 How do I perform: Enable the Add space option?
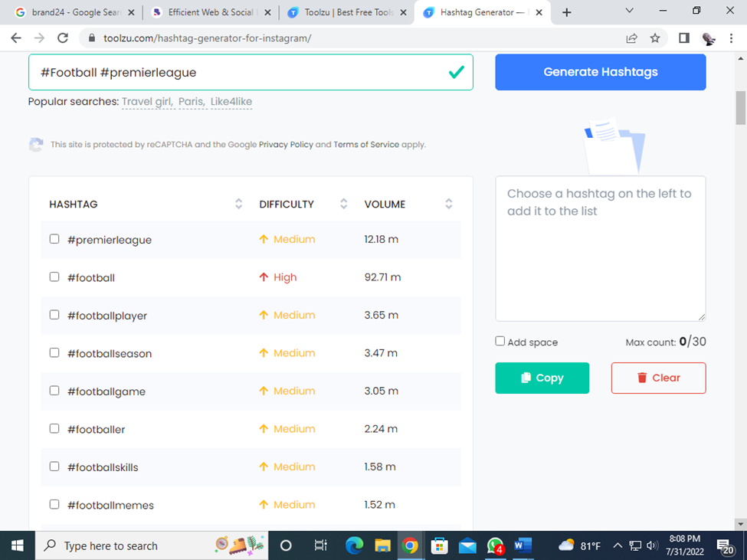[x=500, y=341]
